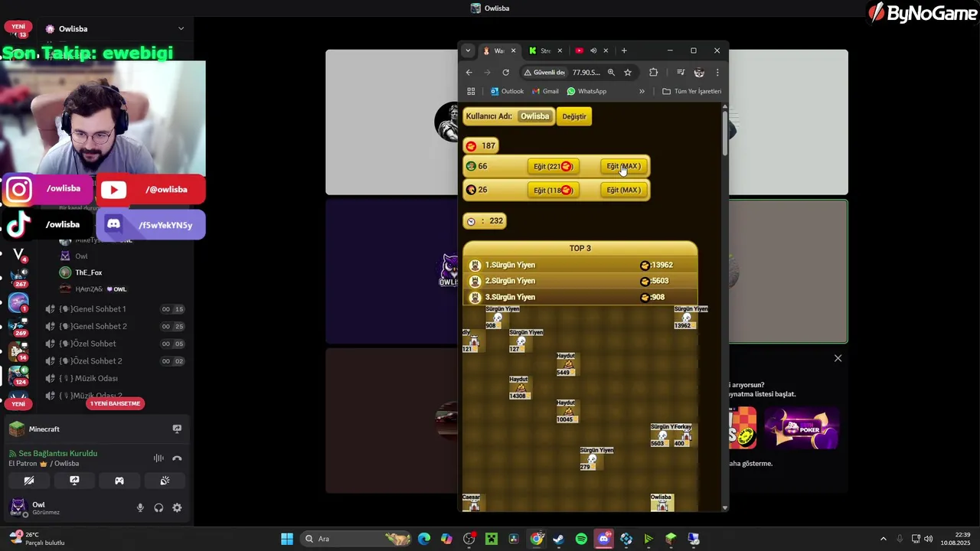Open Discord user settings gear

click(x=177, y=507)
